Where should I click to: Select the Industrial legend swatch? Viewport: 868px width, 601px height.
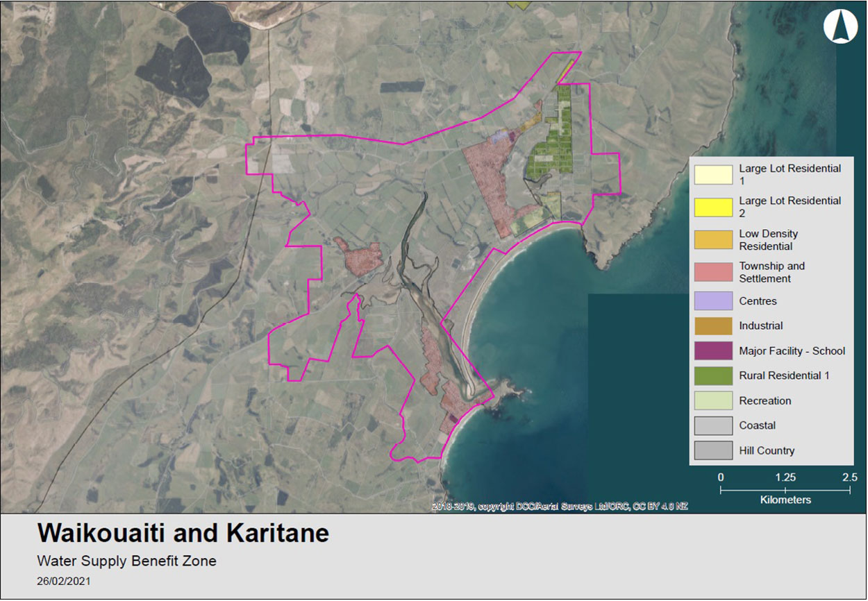tap(713, 325)
